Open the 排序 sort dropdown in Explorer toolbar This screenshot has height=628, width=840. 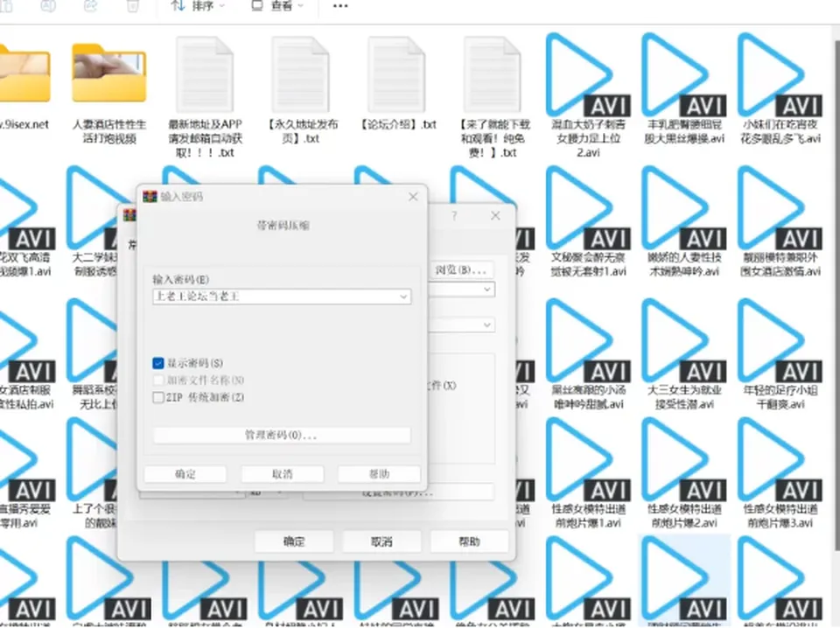click(198, 6)
